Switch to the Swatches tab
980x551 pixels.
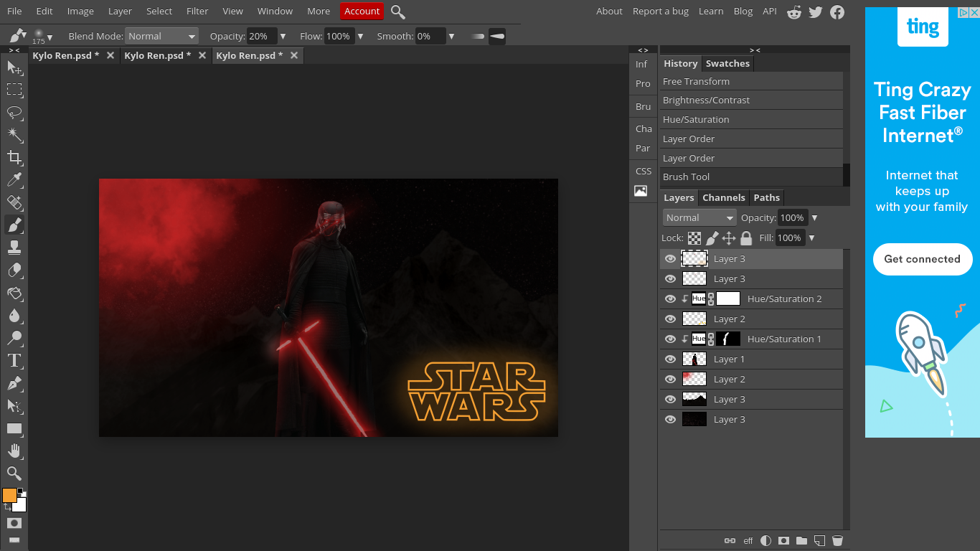[727, 64]
